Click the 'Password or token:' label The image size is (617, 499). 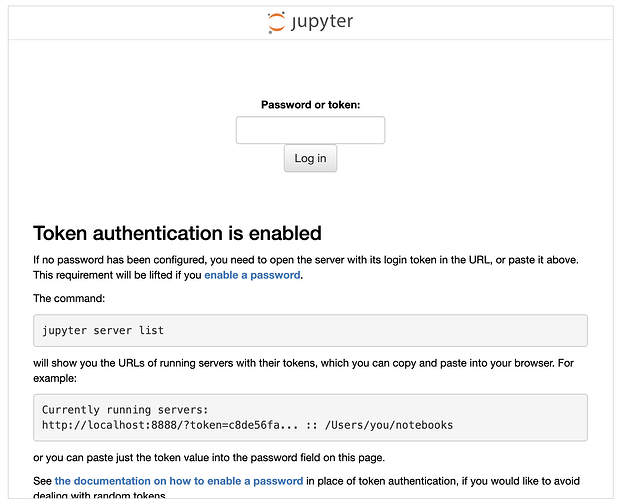310,105
